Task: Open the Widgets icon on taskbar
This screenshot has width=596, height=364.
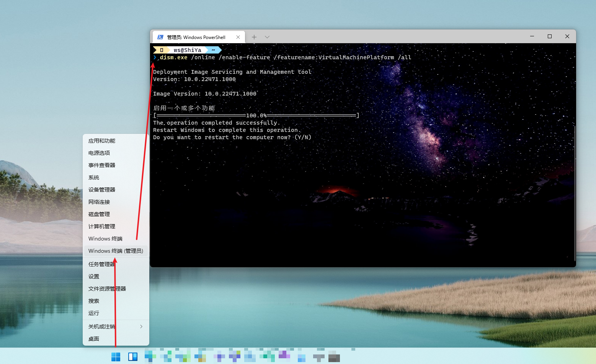Action: click(133, 357)
